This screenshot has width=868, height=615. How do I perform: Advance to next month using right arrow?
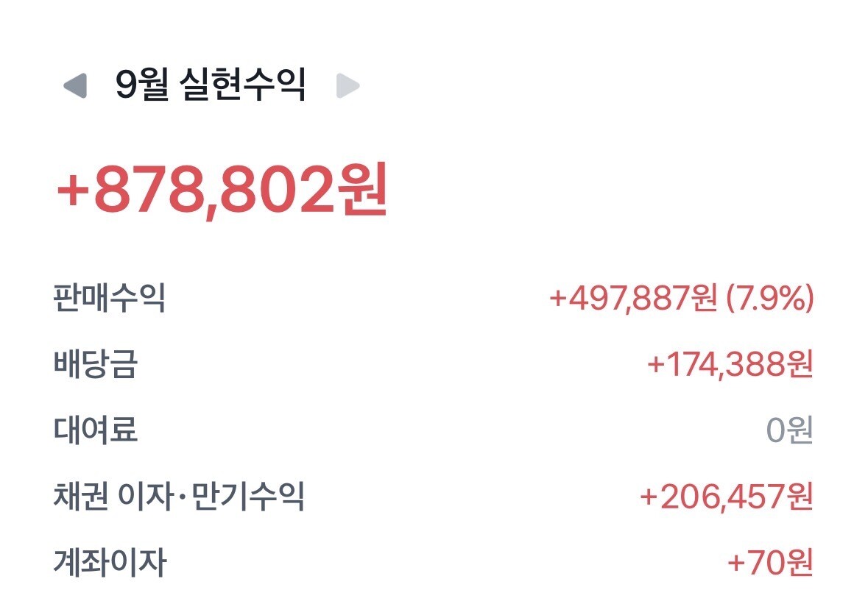(x=347, y=86)
